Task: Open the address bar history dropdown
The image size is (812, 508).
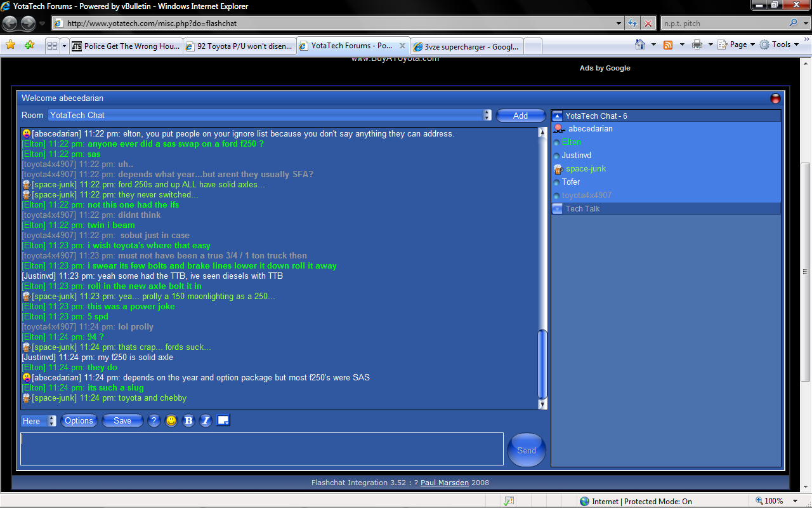Action: (620, 23)
